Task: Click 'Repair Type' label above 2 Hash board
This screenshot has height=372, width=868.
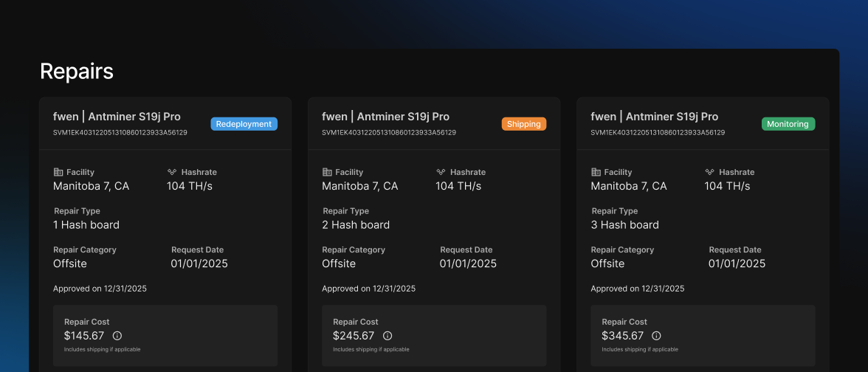Action: point(346,211)
